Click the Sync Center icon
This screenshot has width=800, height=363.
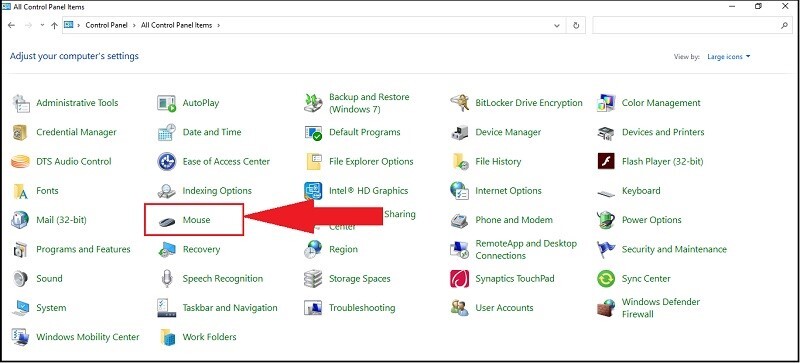(x=606, y=279)
